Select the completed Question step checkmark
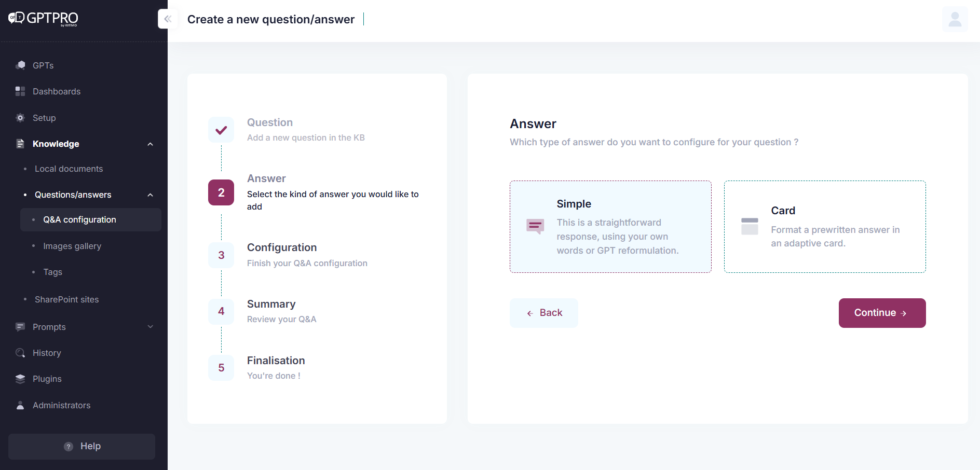The height and width of the screenshot is (470, 980). [x=221, y=130]
